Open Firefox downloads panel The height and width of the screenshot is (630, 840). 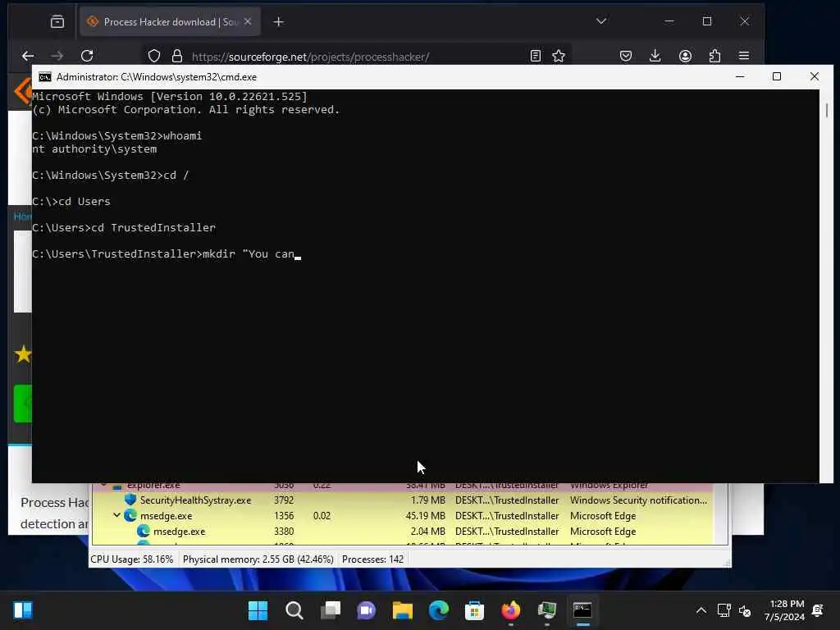pos(655,56)
